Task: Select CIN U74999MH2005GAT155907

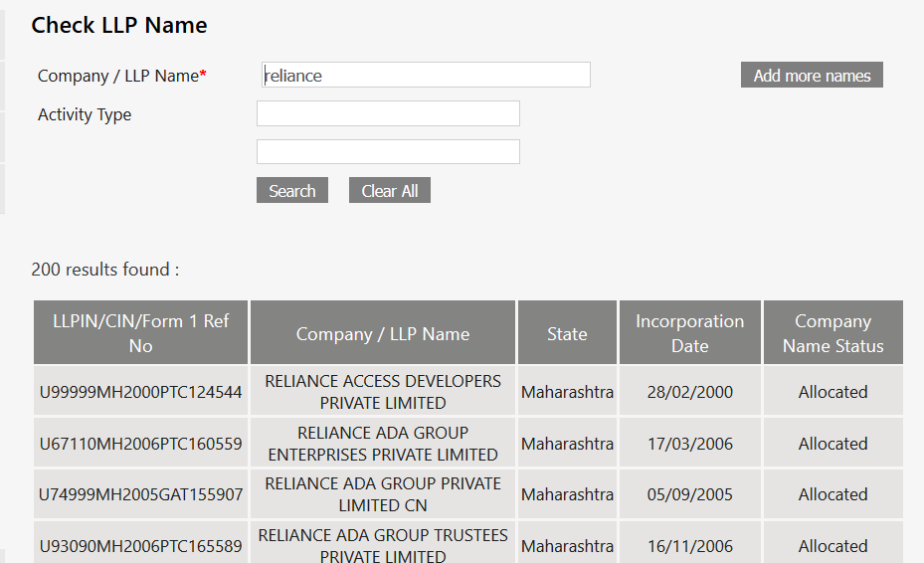Action: (141, 494)
